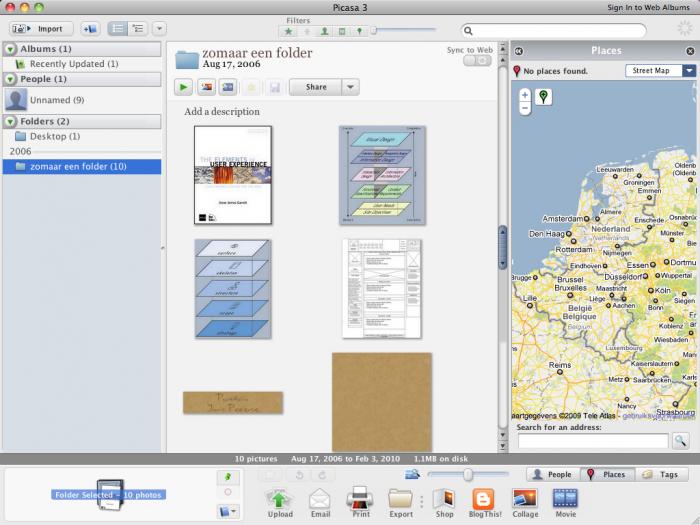Collapse the Albums section
This screenshot has width=700, height=525.
click(x=10, y=49)
